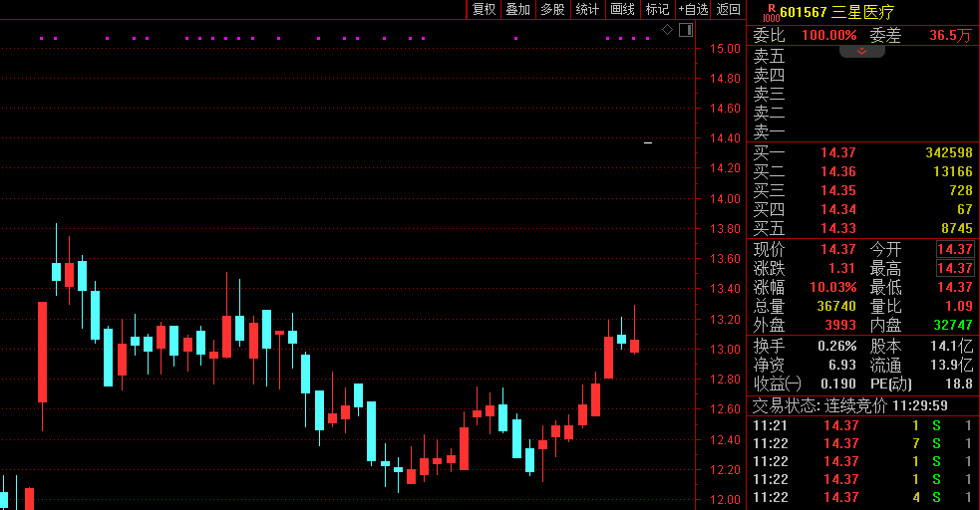Add stock via +自选 button

coord(693,9)
